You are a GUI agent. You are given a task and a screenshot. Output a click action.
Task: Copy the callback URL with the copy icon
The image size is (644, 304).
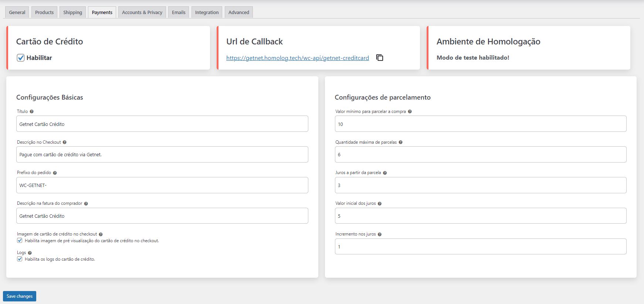coord(380,58)
